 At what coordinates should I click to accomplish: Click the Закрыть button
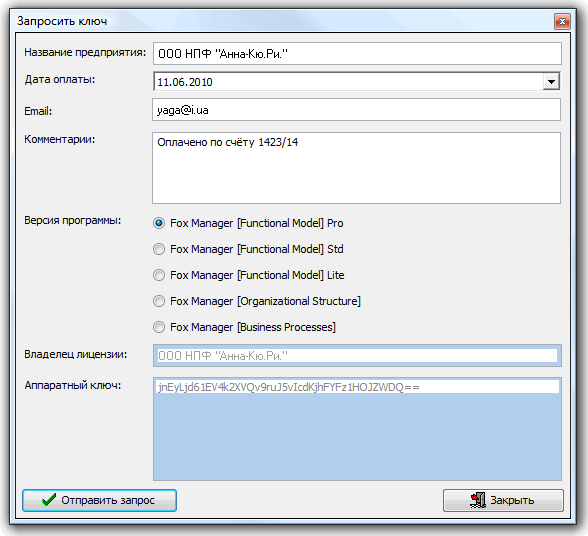503,500
